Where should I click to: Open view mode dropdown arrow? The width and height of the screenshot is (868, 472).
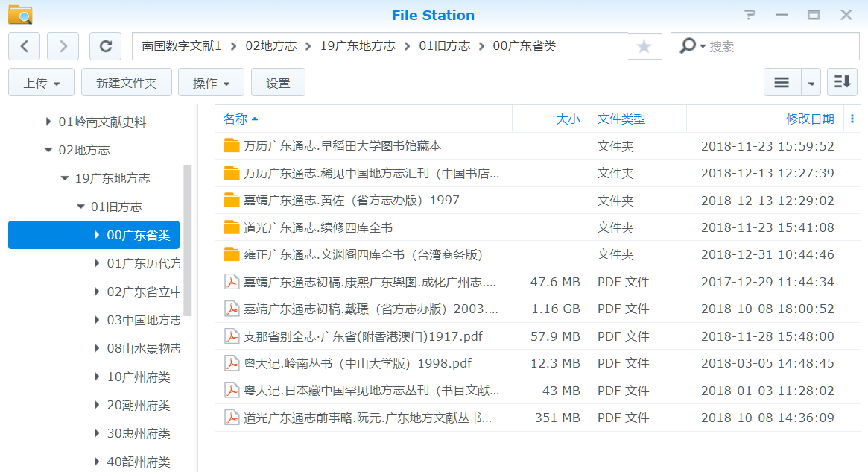(811, 83)
